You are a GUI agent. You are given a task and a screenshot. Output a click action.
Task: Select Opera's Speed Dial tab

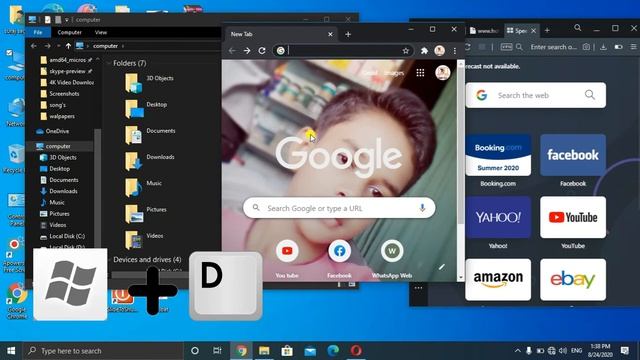(521, 31)
